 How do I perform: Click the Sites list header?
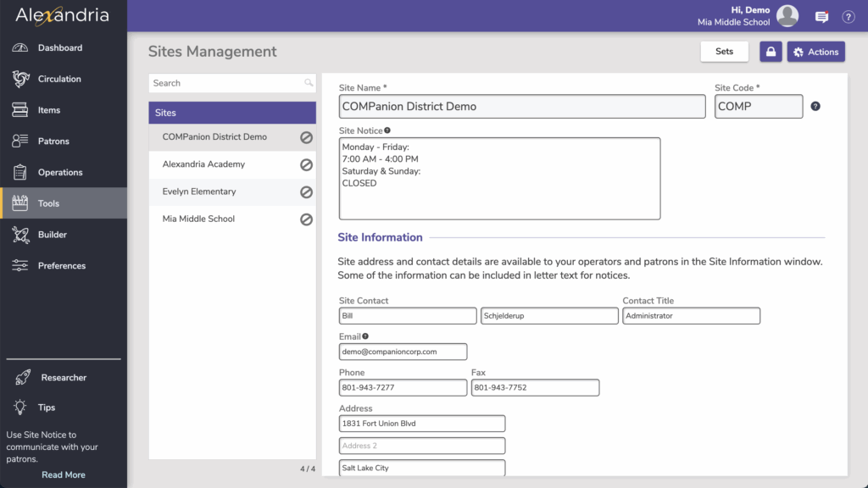(232, 113)
